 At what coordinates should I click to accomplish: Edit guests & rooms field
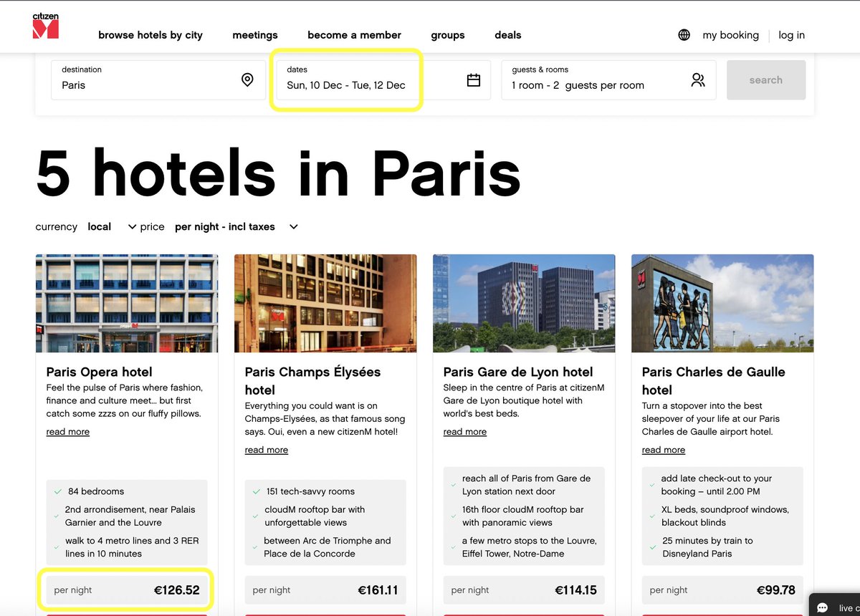tap(608, 80)
